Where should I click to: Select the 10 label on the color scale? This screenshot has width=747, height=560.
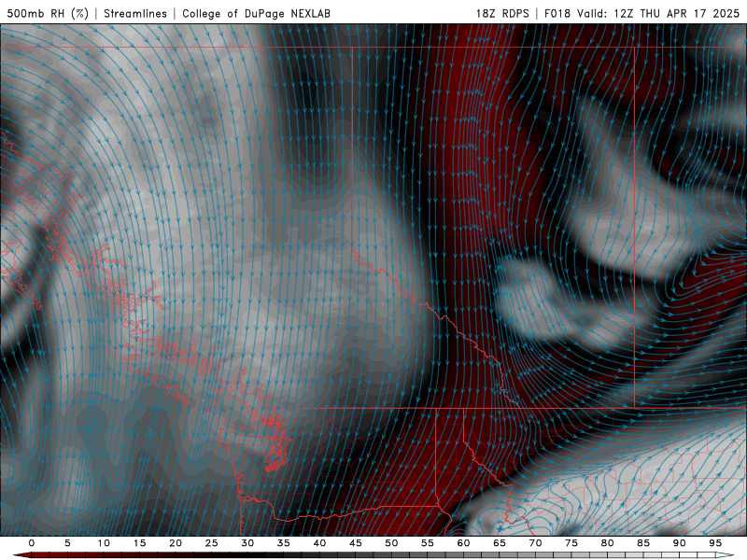click(104, 543)
